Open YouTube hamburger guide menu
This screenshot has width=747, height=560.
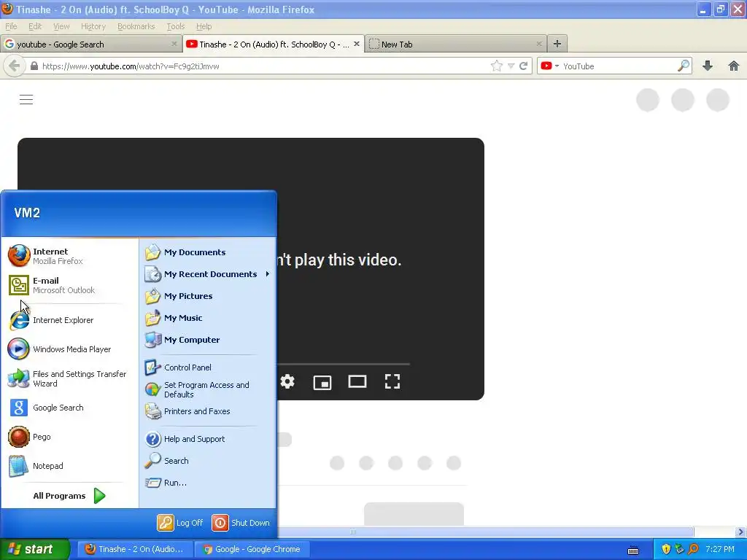coord(26,99)
